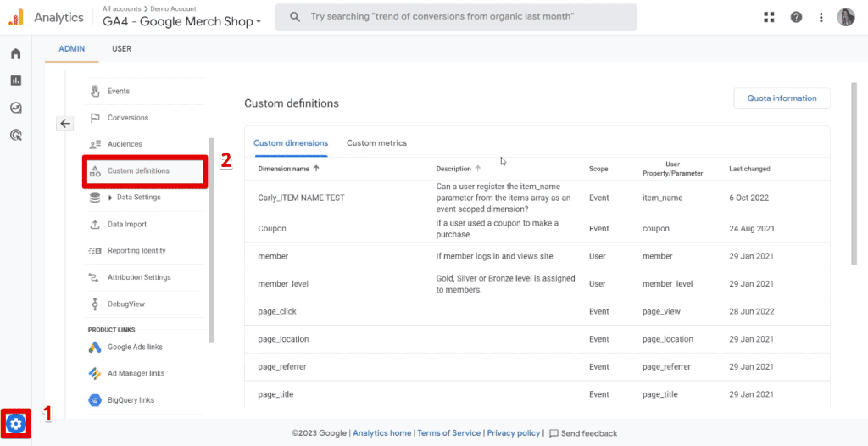Open the Google apps grid icon

[769, 17]
